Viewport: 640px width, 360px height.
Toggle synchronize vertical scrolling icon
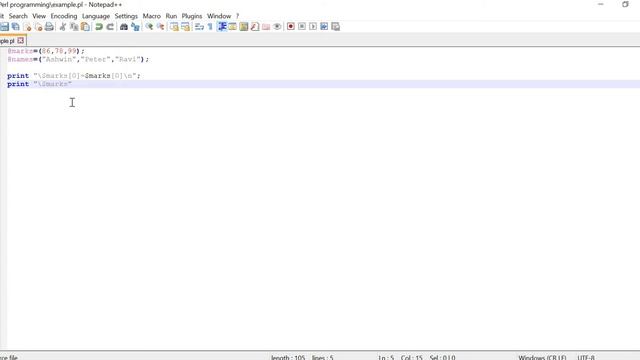point(174,27)
